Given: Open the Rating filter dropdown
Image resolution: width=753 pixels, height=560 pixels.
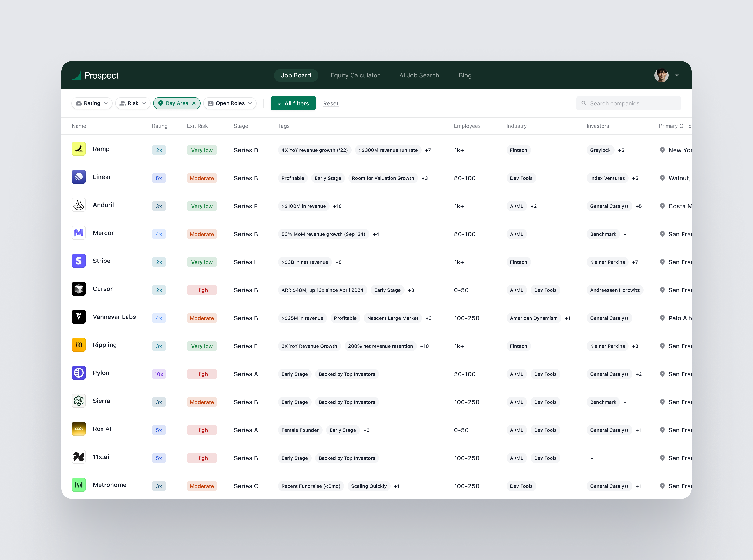Looking at the screenshot, I should point(91,103).
